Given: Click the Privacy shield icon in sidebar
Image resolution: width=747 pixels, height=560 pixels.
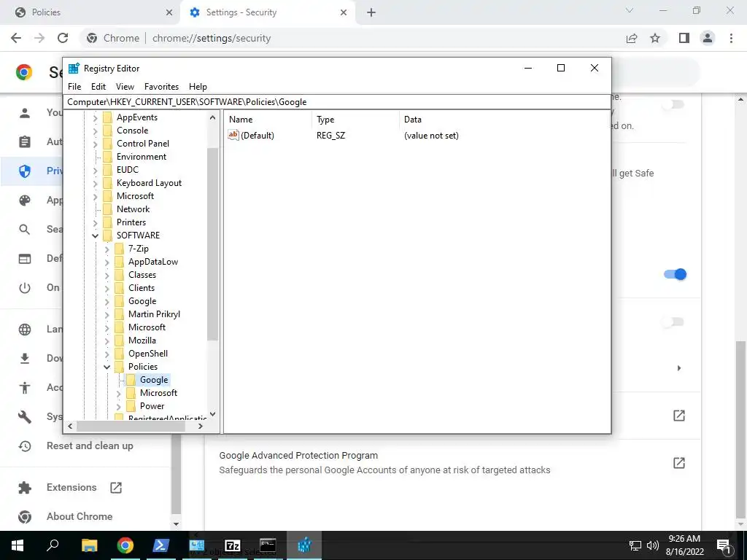Looking at the screenshot, I should coord(25,171).
